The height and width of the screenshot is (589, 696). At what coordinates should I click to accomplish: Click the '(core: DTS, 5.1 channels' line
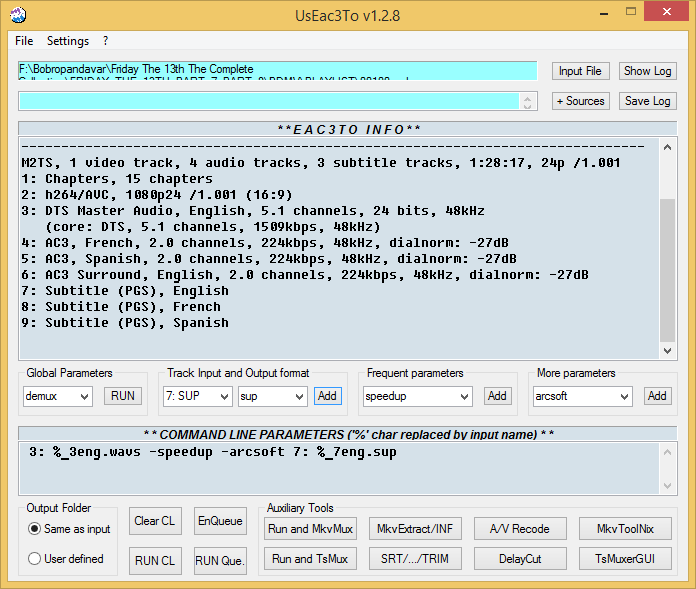click(x=213, y=227)
